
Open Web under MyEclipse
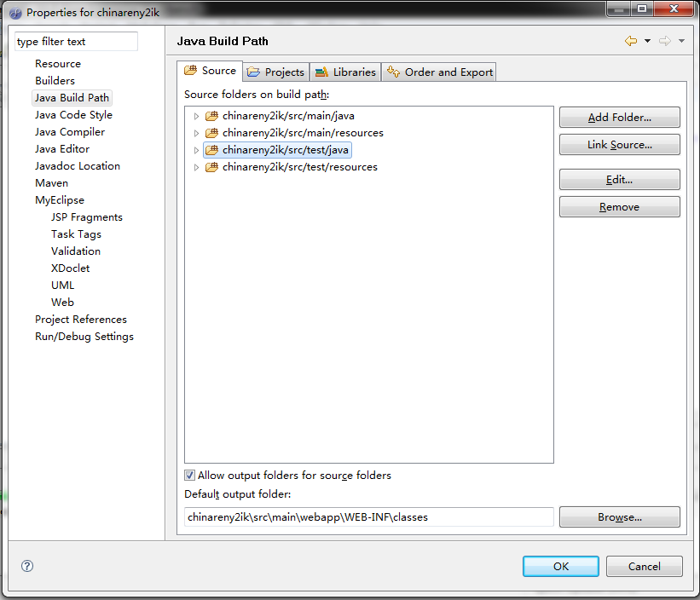point(62,303)
